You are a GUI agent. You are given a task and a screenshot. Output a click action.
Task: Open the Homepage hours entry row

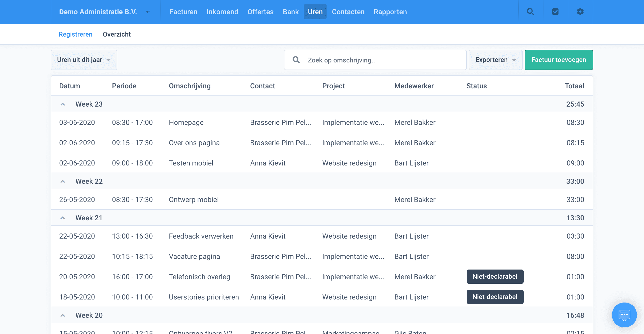click(x=186, y=123)
